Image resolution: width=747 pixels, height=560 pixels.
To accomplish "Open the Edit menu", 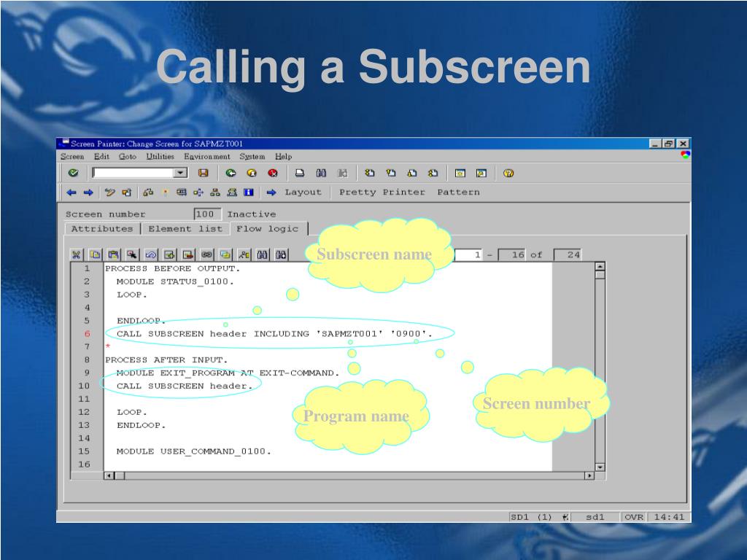I will coord(101,157).
